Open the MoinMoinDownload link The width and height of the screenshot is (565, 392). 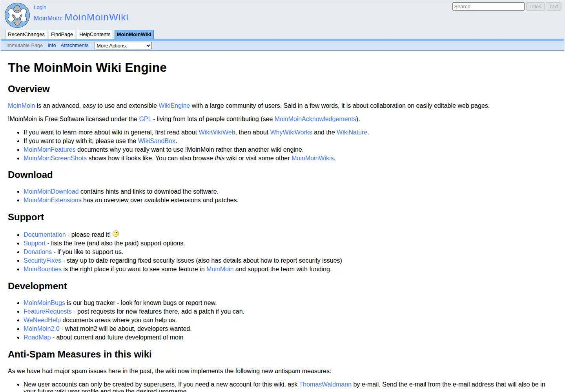coord(51,191)
